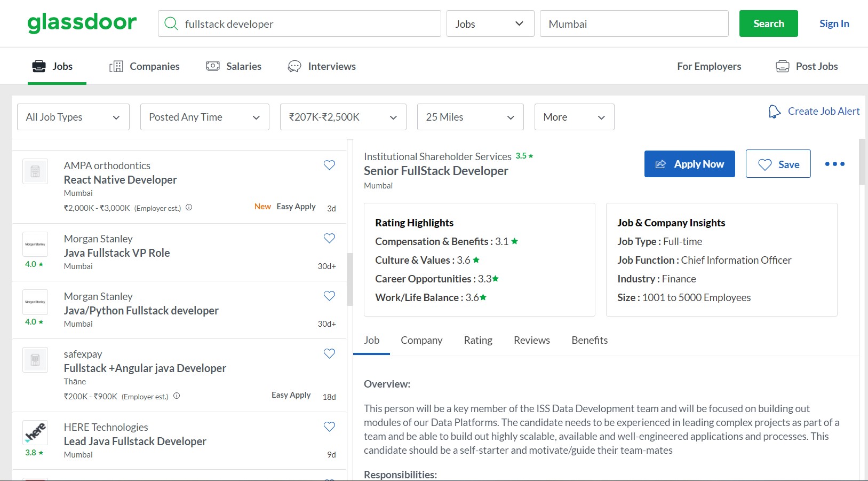The image size is (868, 481).
Task: Click info icon next to ₹200K - ₹900K estimate
Action: coord(177,396)
